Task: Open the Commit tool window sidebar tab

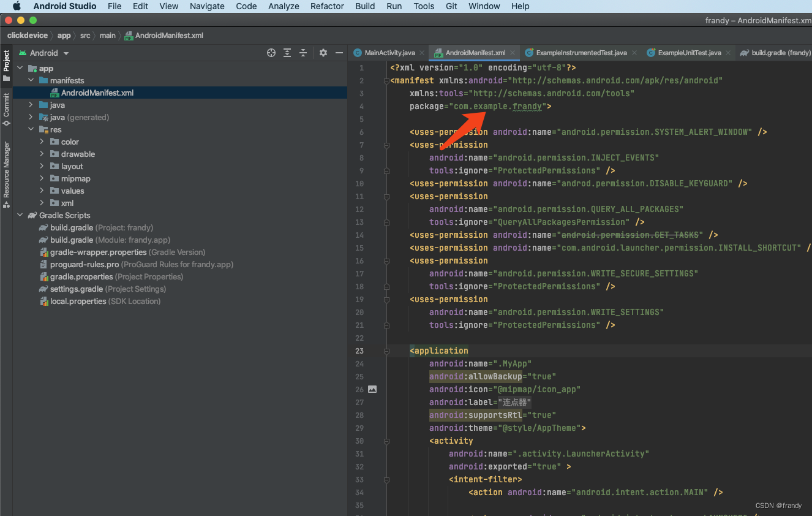Action: [x=6, y=110]
